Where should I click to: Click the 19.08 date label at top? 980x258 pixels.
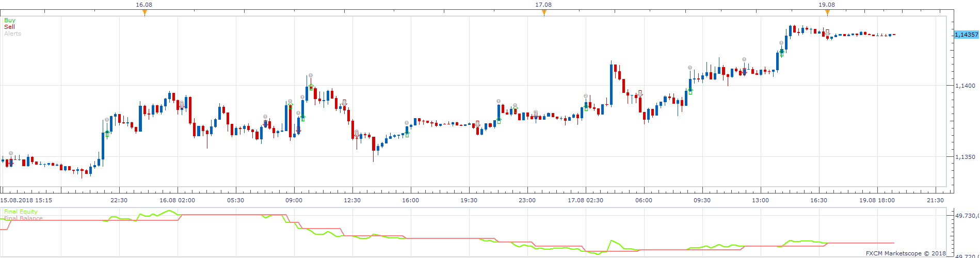[827, 5]
